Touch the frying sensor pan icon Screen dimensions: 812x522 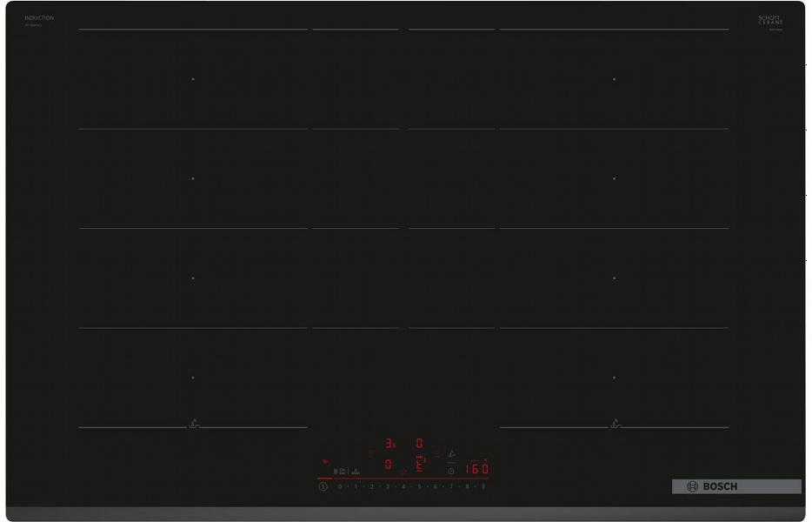click(x=450, y=453)
